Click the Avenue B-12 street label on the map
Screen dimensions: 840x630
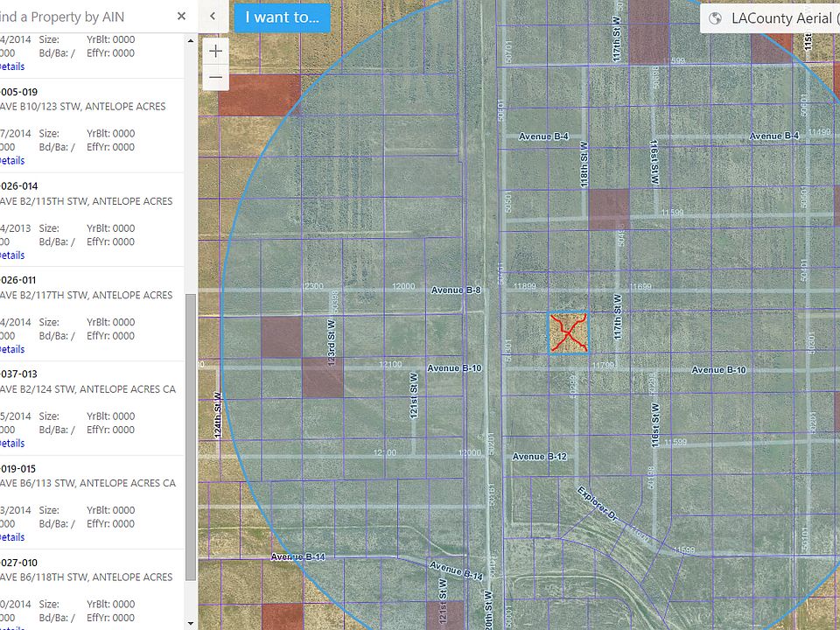tap(540, 457)
